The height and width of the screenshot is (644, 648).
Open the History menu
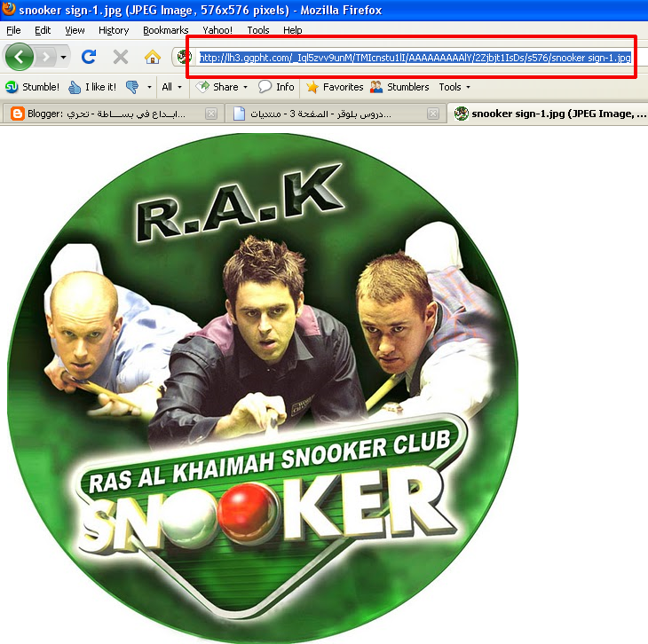114,30
